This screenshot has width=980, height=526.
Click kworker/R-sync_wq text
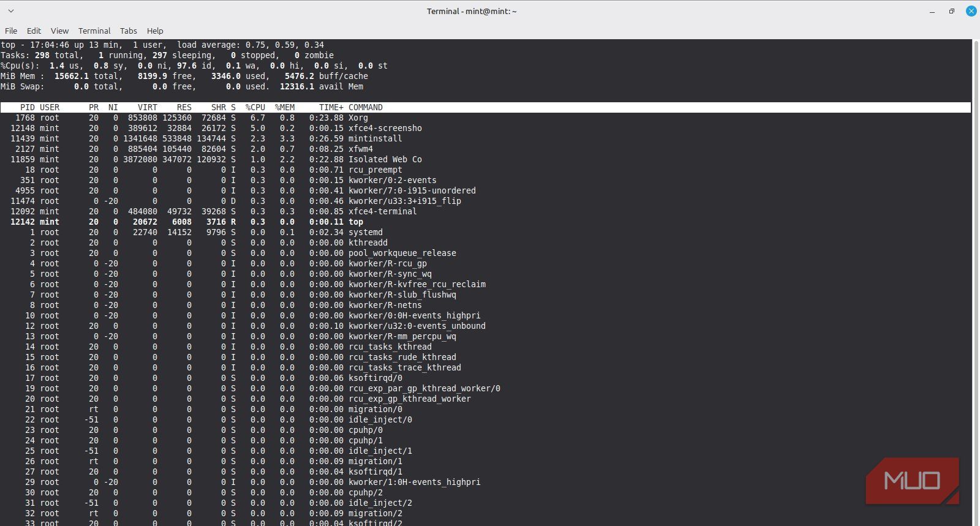(390, 274)
